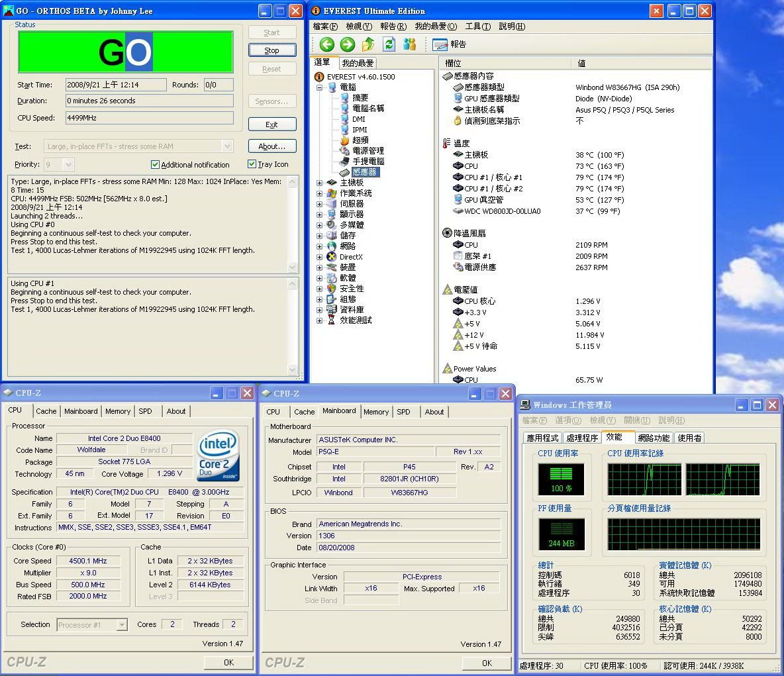Expand the 組態 tree node
784x676 pixels.
pyautogui.click(x=320, y=299)
